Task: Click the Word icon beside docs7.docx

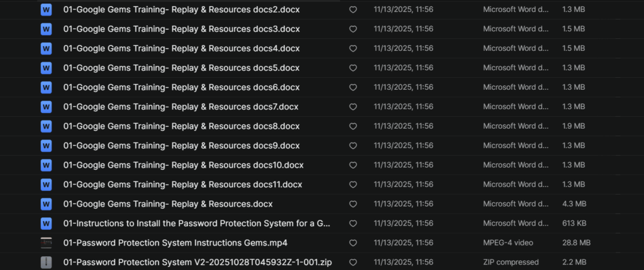Action: tap(46, 107)
